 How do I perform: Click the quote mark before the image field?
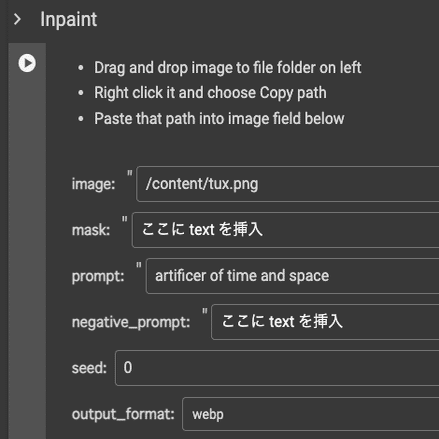click(130, 173)
